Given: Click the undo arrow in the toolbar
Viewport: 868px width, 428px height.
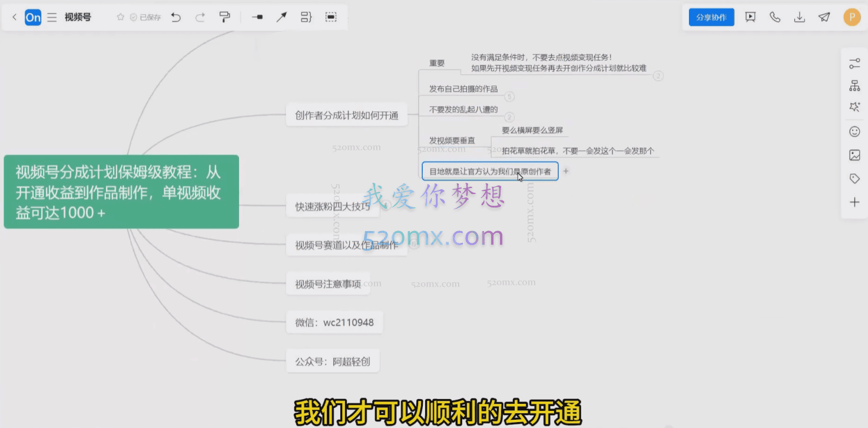Looking at the screenshot, I should [x=175, y=17].
